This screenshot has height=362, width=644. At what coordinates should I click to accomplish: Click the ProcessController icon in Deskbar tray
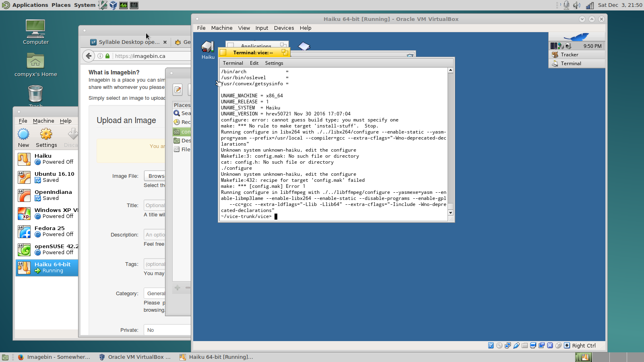tap(554, 46)
